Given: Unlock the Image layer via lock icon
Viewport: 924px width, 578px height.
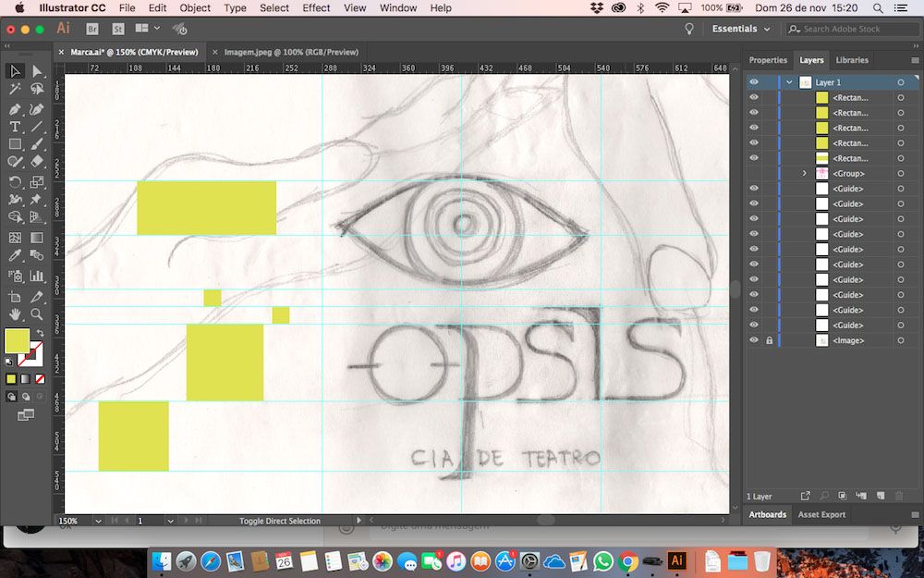Looking at the screenshot, I should coord(769,340).
